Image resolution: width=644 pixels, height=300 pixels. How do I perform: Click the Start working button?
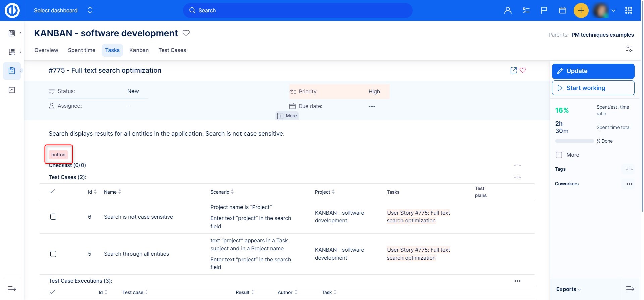[593, 88]
